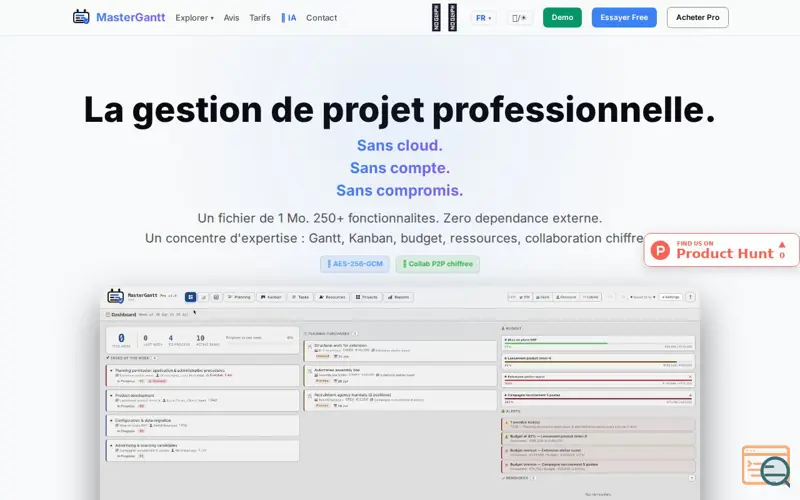Image resolution: width=800 pixels, height=500 pixels.
Task: Click the Sans cloud. tagline text
Action: coord(399,145)
